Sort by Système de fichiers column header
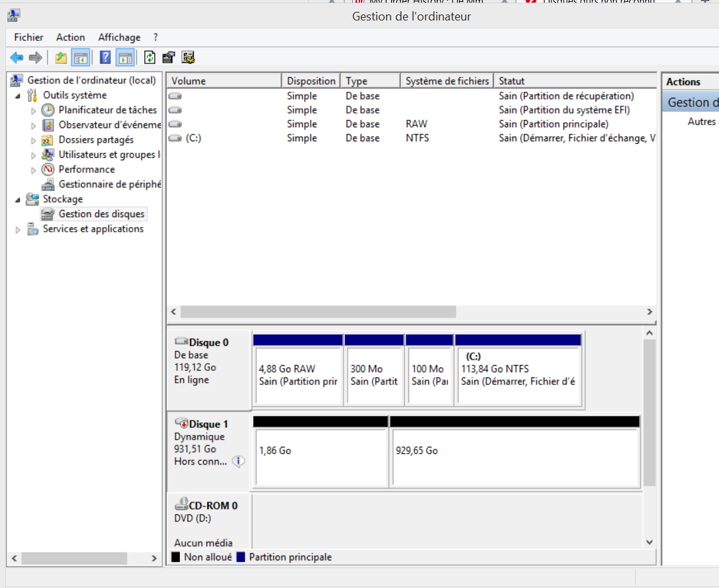This screenshot has width=719, height=588. pyautogui.click(x=447, y=81)
